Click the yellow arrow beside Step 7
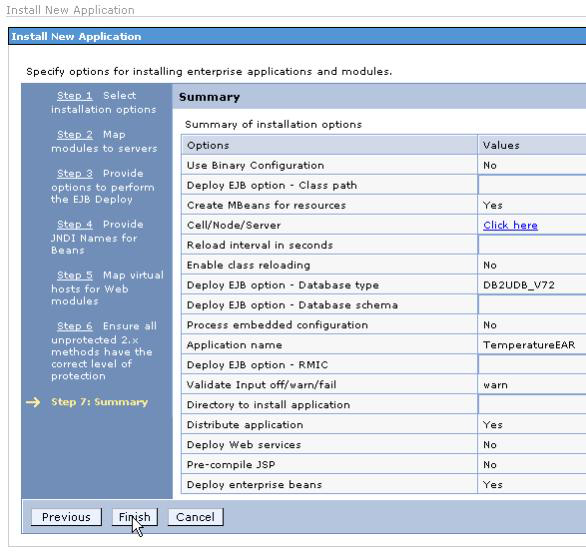 coord(33,402)
